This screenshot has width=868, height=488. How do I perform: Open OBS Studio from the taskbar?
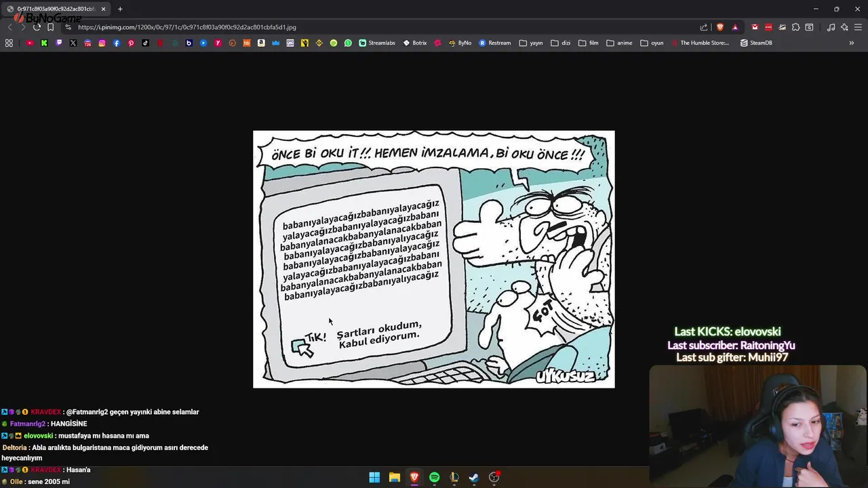pyautogui.click(x=494, y=477)
